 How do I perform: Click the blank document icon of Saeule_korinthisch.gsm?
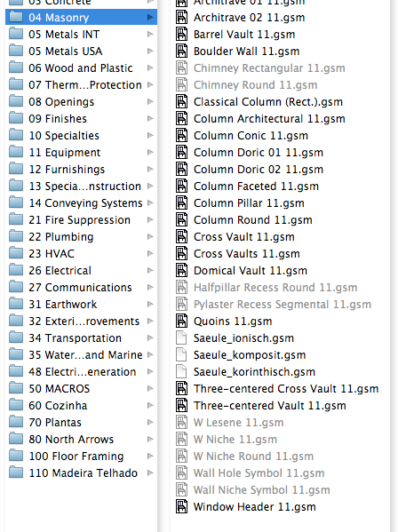click(x=181, y=372)
